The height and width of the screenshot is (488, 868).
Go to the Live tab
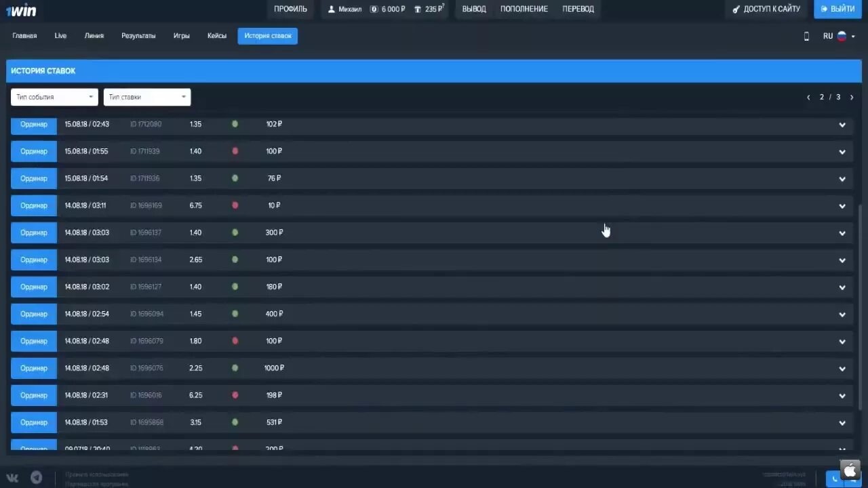coord(60,36)
